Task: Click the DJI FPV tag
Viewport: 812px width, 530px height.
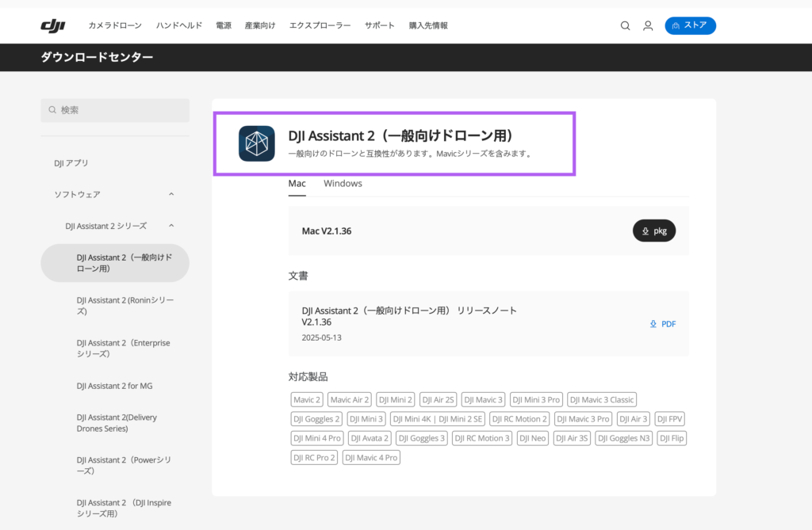Action: (x=669, y=419)
